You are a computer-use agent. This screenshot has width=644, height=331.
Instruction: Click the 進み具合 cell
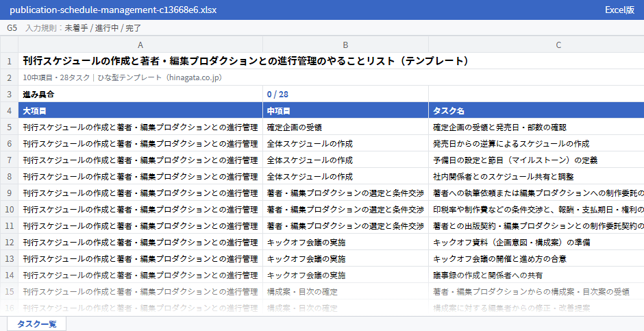[x=140, y=94]
